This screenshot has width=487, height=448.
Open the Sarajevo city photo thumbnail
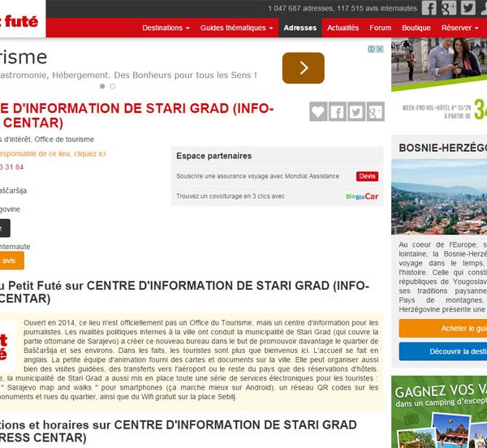(x=439, y=197)
